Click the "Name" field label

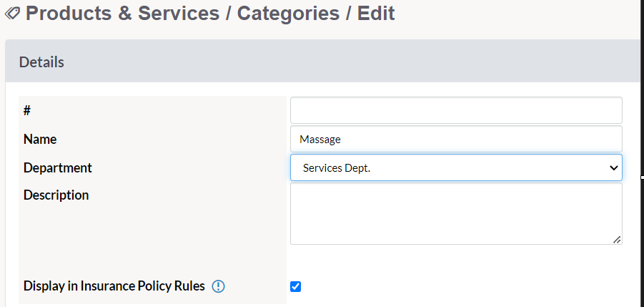[x=40, y=139]
